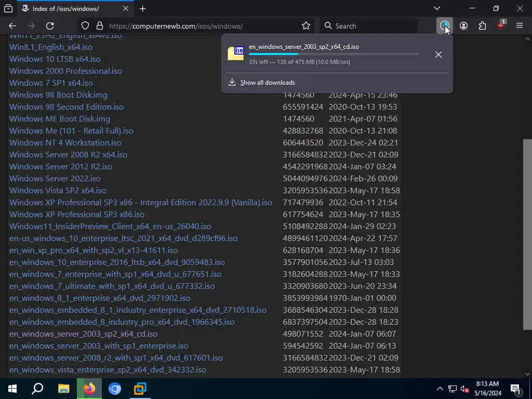The width and height of the screenshot is (532, 399).
Task: Open Windows 2000 Professional.iso link
Action: (65, 71)
